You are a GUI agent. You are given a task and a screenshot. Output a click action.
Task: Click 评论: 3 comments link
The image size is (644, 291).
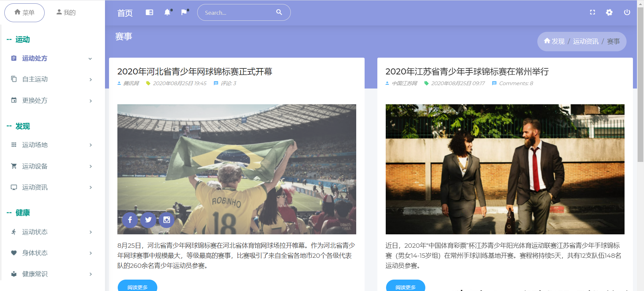coord(228,83)
